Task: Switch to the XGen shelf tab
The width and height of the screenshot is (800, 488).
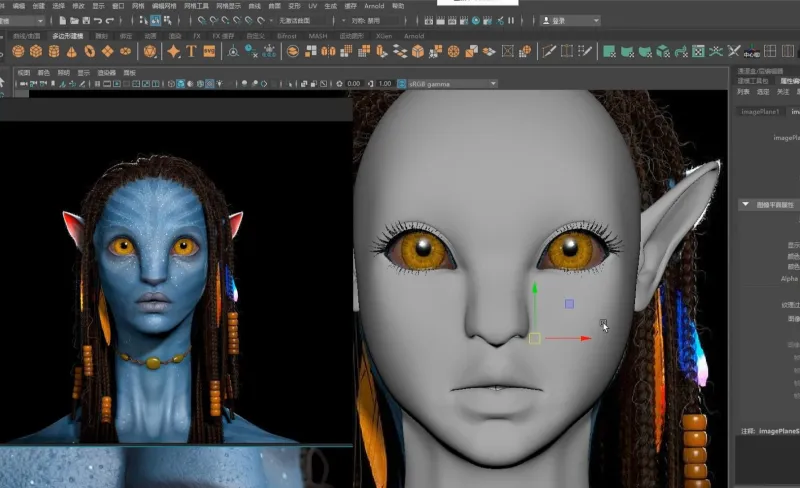Action: 384,36
